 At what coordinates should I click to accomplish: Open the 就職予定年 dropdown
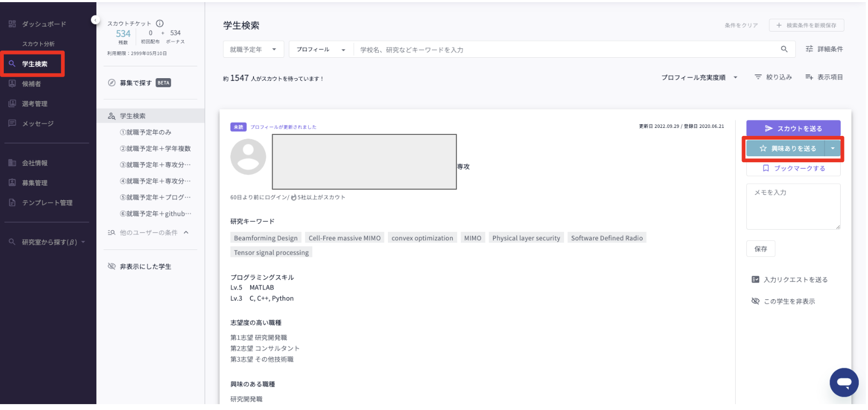click(253, 49)
